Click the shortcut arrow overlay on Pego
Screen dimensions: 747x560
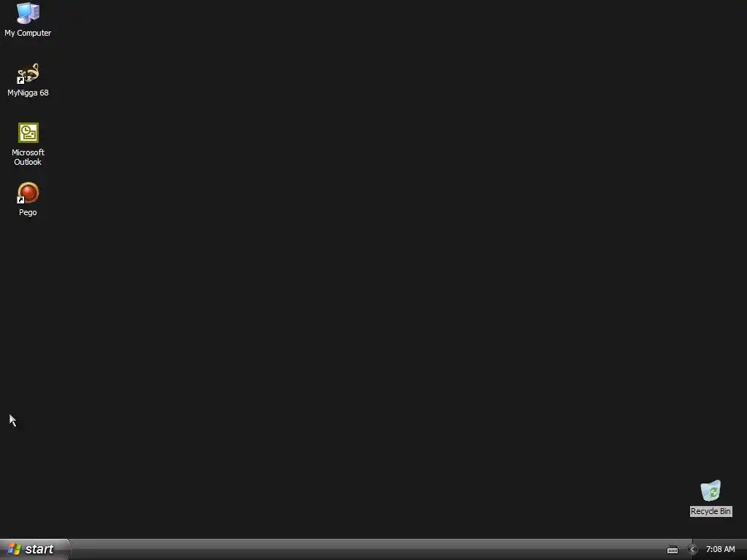(20, 200)
